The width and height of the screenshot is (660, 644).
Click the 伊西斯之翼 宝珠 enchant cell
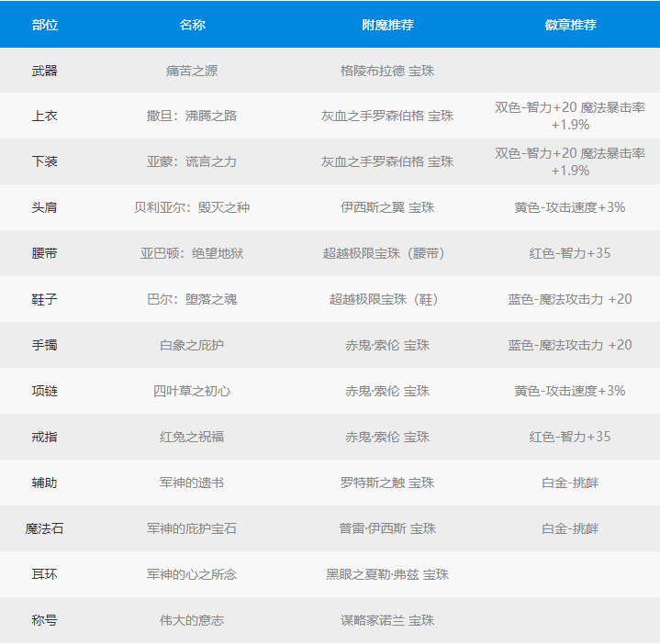pos(387,207)
